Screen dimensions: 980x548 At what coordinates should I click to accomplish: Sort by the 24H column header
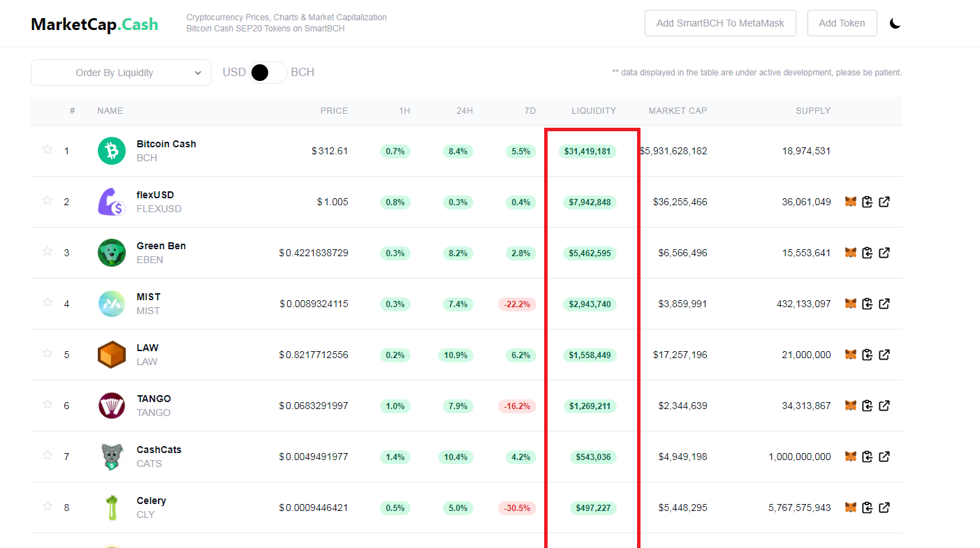coord(465,111)
